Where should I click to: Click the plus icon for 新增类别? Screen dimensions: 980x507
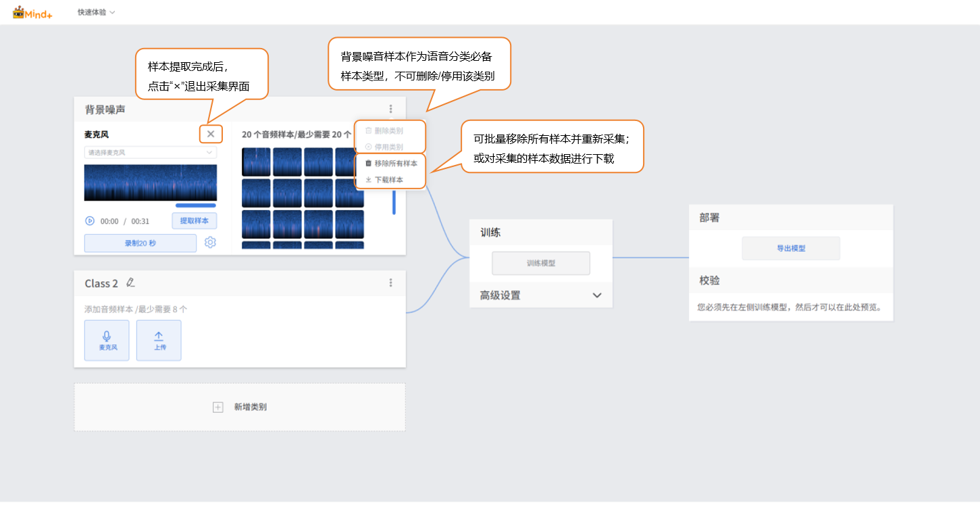217,407
